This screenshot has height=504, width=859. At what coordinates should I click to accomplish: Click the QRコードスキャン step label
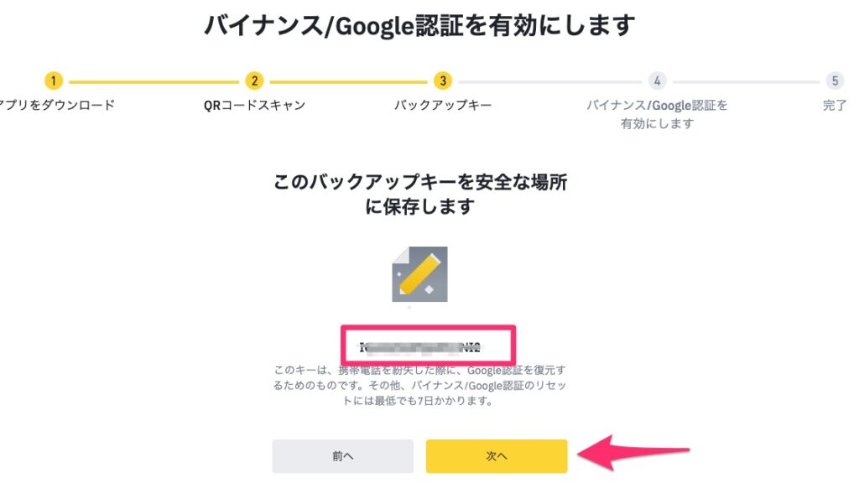click(x=254, y=105)
